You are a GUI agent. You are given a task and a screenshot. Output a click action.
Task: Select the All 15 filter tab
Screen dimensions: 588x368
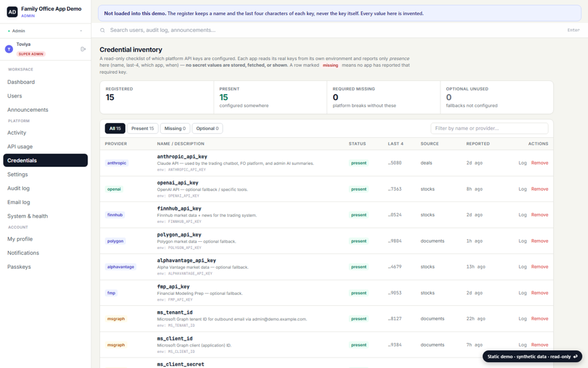point(115,128)
